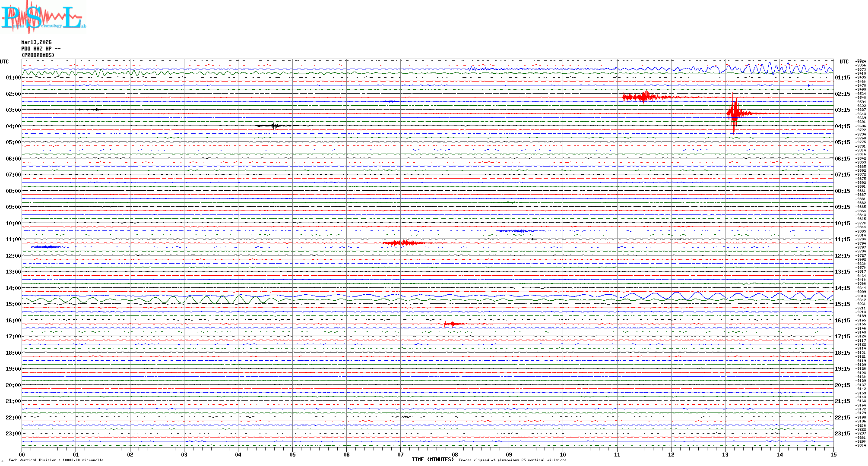Viewport: 868px width, 466px height.
Task: Click the 14:15 time label on the right
Action: pos(842,288)
